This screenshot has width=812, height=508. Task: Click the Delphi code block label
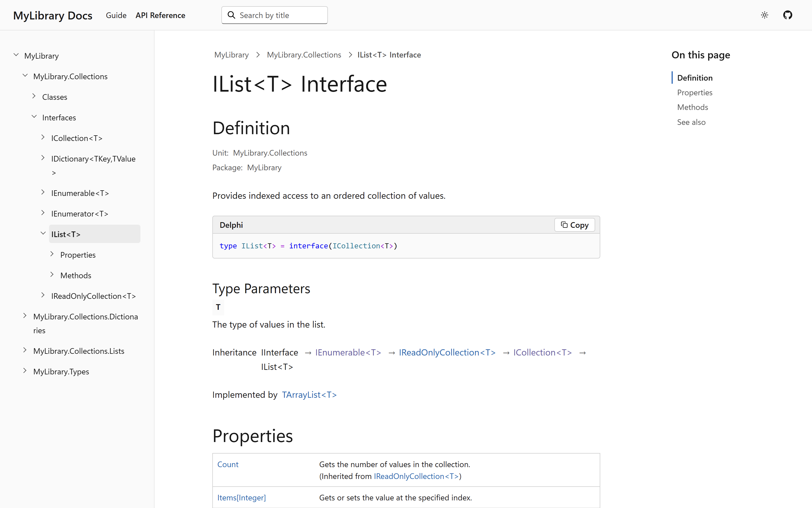(x=231, y=225)
